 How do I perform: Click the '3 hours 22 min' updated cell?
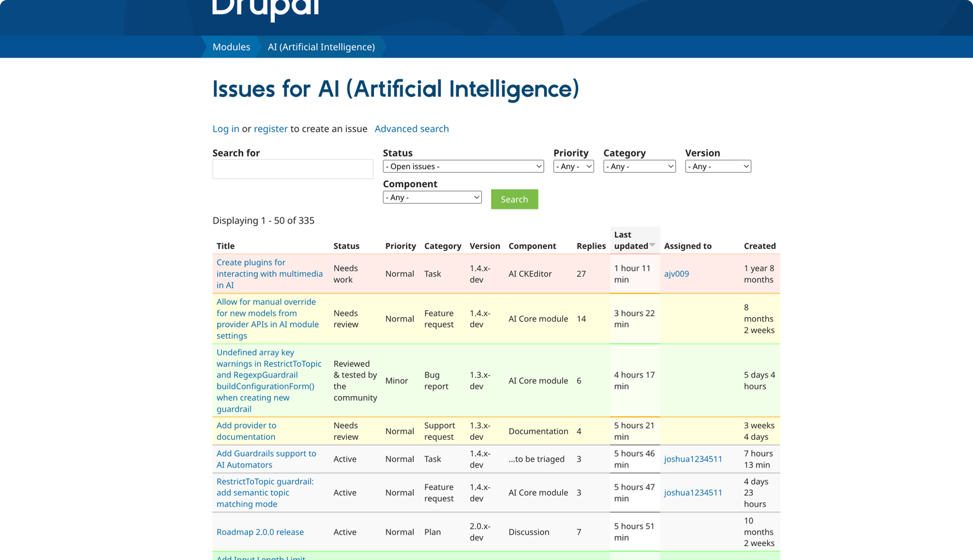(x=634, y=318)
